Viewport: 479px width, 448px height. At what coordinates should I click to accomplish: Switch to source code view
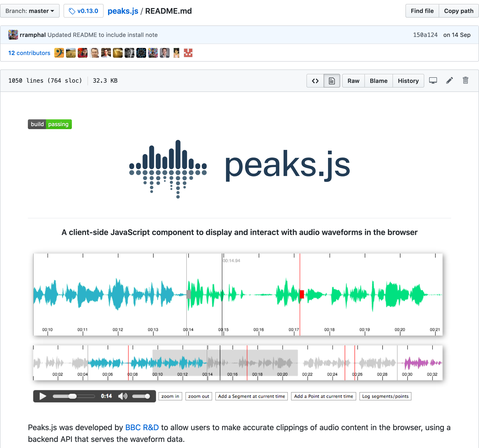point(315,81)
